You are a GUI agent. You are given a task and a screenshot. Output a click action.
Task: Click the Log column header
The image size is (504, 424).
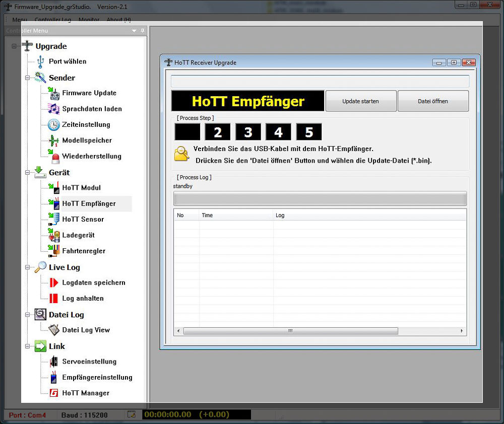pos(280,215)
